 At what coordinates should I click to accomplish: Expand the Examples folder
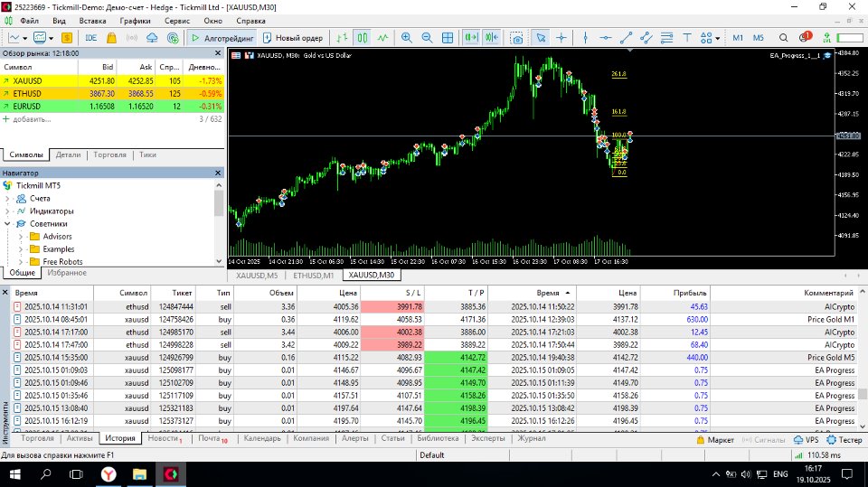21,249
